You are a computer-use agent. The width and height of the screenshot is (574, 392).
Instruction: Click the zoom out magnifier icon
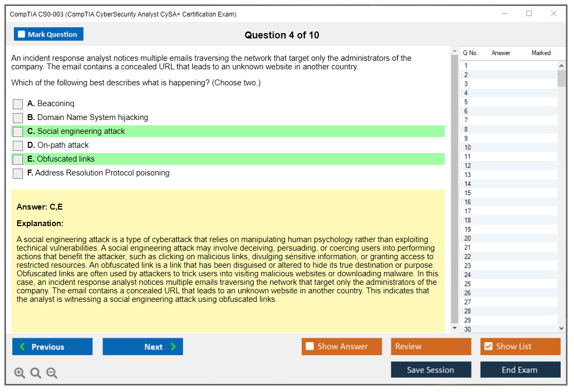pos(52,373)
